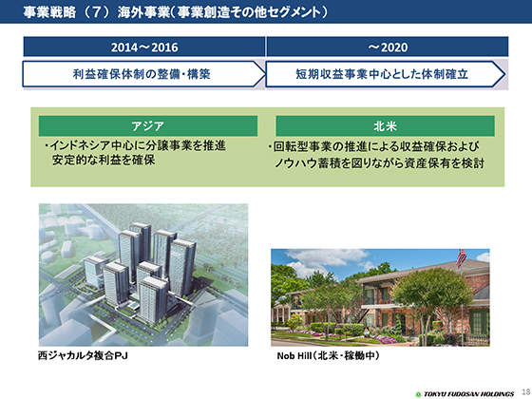Screen dimensions: 532x399
Task: Click the Nob Hill（北米・稼働中） caption
Action: [x=328, y=355]
